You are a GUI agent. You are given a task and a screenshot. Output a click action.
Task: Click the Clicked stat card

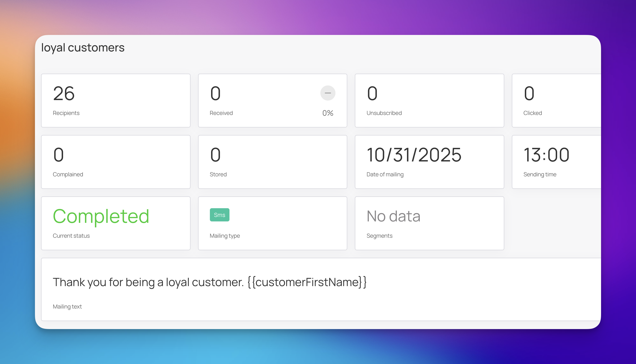(556, 100)
